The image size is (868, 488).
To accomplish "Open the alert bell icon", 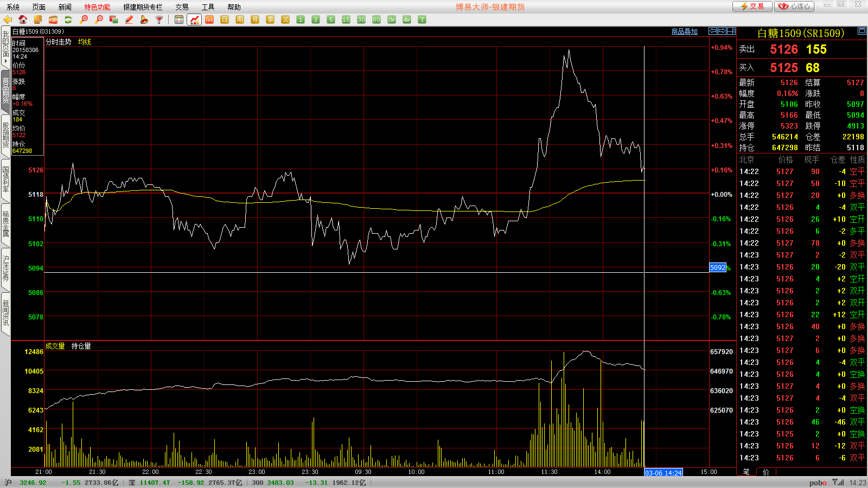I will 144,20.
